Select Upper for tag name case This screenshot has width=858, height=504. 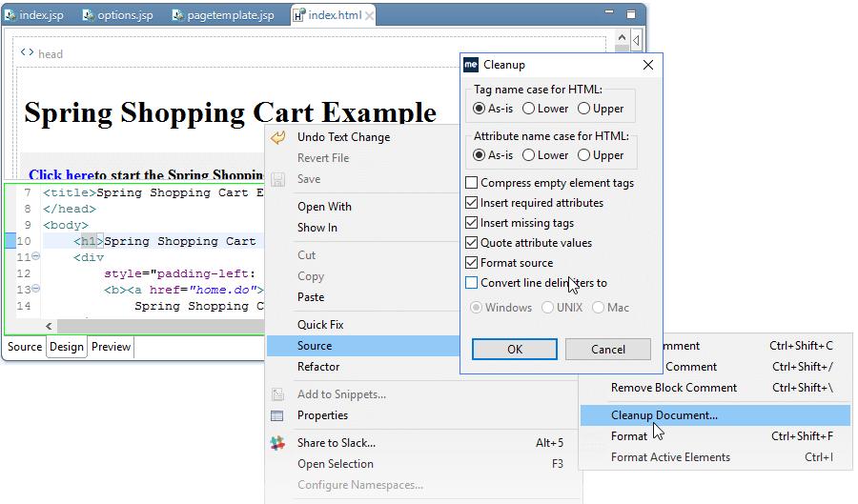point(583,109)
